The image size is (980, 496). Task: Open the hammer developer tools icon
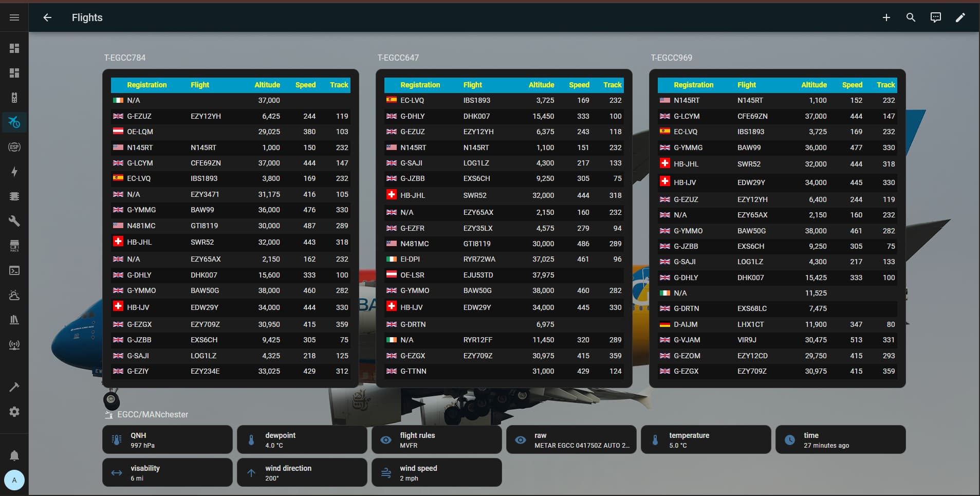(14, 387)
